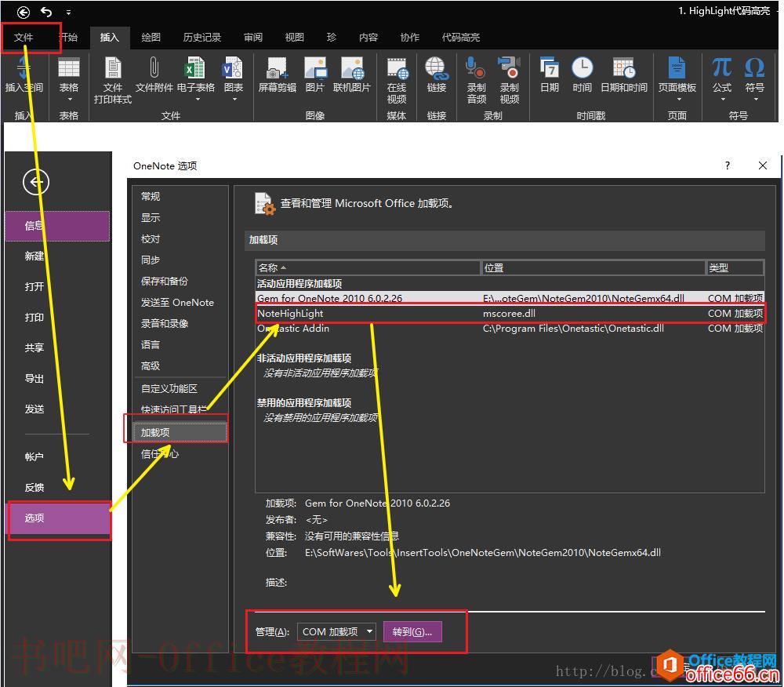Open the 协作 ribbon tab
Image resolution: width=784 pixels, height=687 pixels.
[410, 38]
